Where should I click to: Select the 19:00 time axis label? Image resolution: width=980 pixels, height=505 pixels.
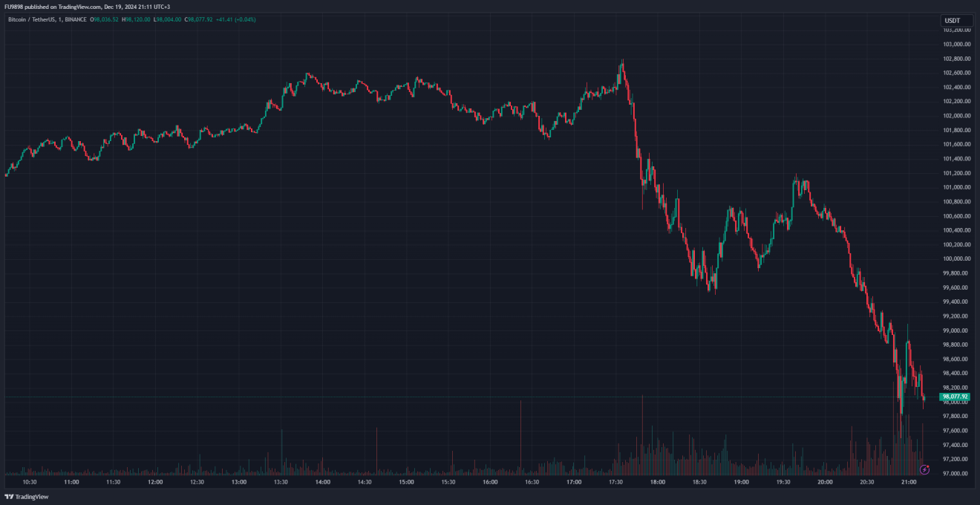[741, 482]
